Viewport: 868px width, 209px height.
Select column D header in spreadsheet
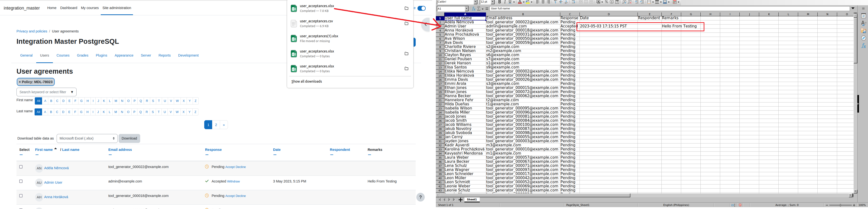click(609, 14)
